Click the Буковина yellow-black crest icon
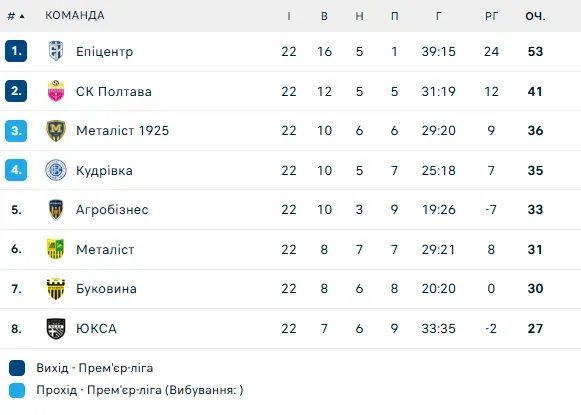581x415 pixels. click(56, 289)
